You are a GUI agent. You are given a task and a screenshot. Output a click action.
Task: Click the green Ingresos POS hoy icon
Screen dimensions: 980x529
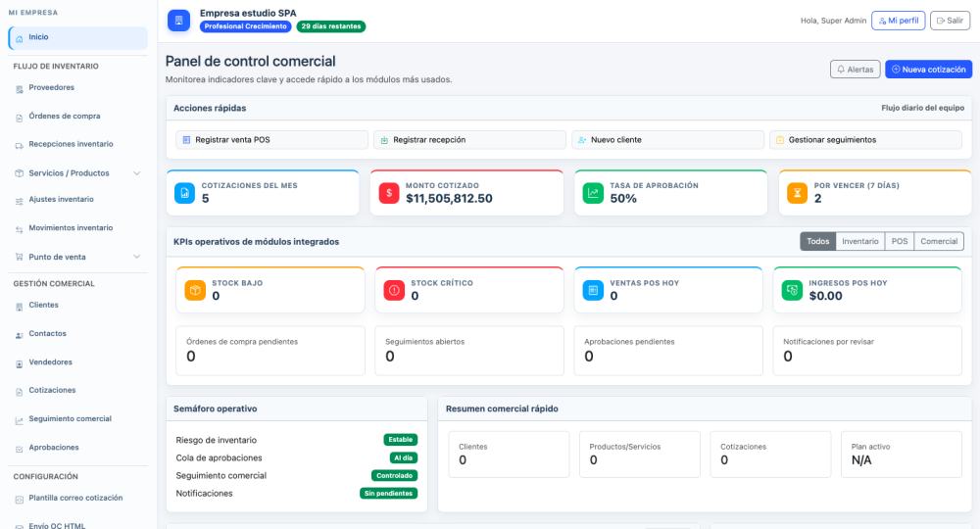point(792,290)
